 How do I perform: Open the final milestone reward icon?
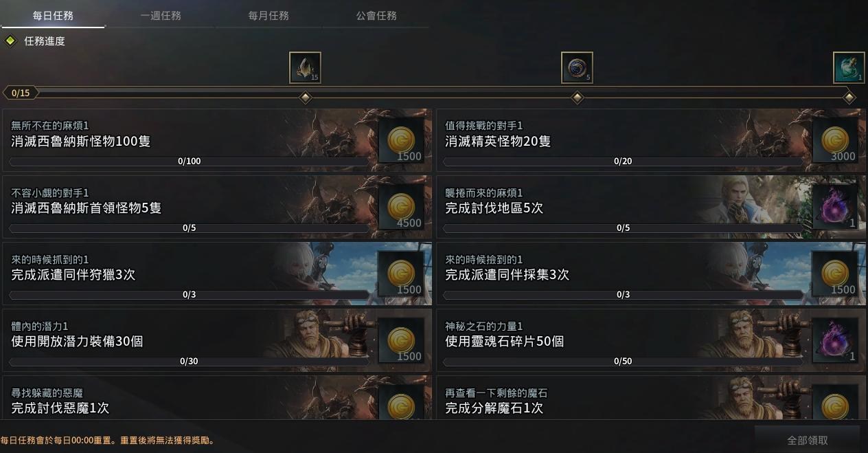coord(849,67)
